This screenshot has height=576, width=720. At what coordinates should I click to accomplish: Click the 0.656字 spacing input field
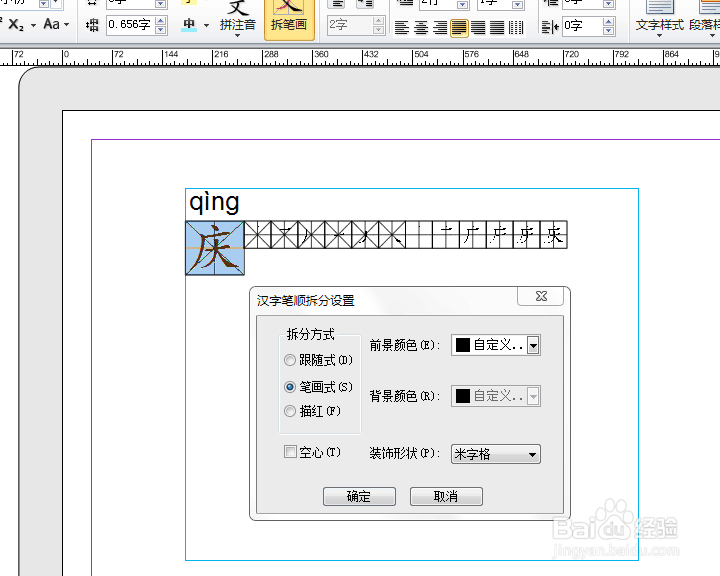point(131,24)
